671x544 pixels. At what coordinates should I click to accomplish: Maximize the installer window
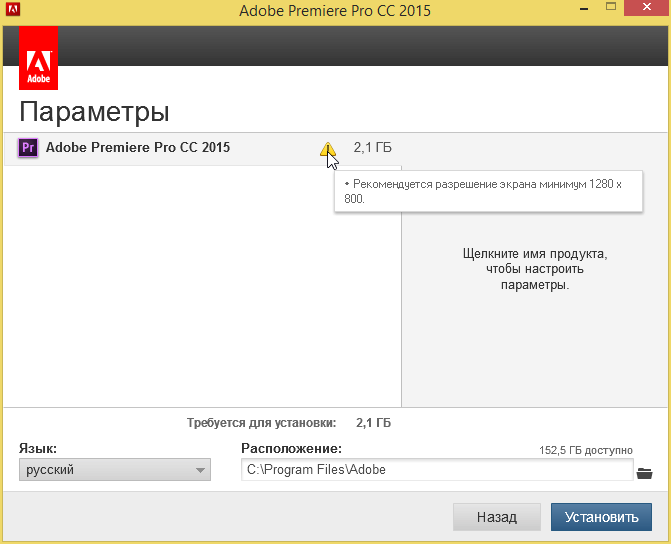611,7
